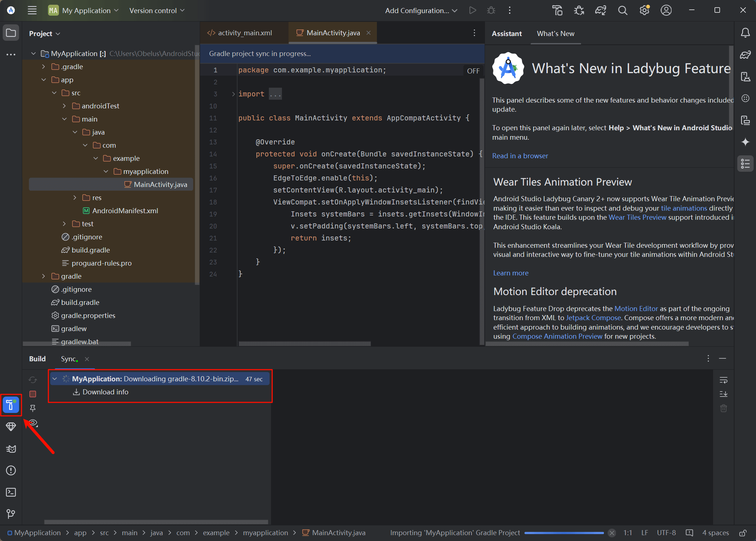The width and height of the screenshot is (756, 541).
Task: Open the Terminal tool window
Action: pos(11,492)
